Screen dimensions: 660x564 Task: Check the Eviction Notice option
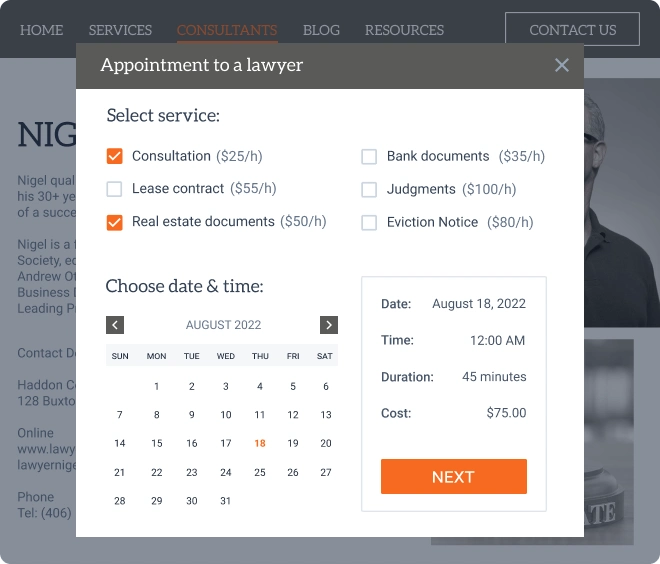click(x=369, y=222)
